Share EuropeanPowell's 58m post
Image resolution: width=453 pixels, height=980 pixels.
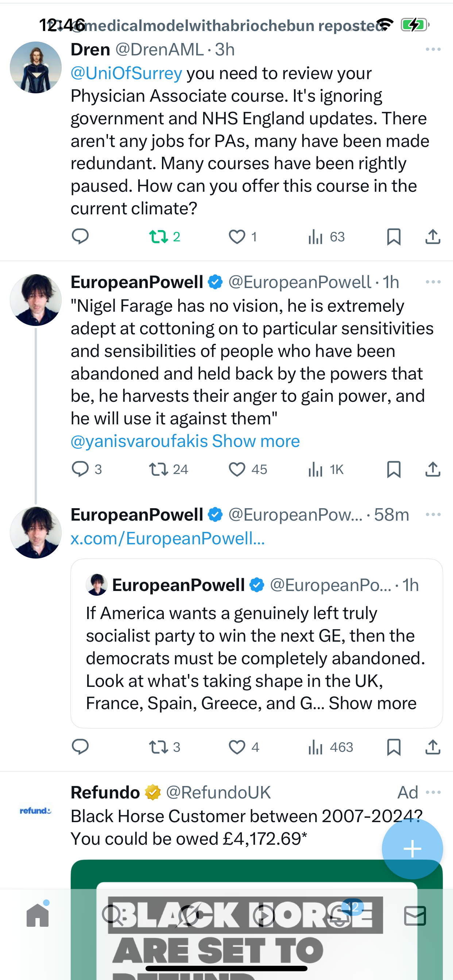click(x=433, y=747)
